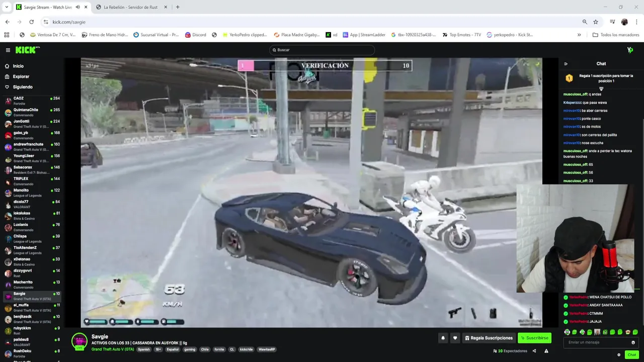Open Todos los marcadores folder
Viewport: 644px width, 362px height.
tap(616, 35)
